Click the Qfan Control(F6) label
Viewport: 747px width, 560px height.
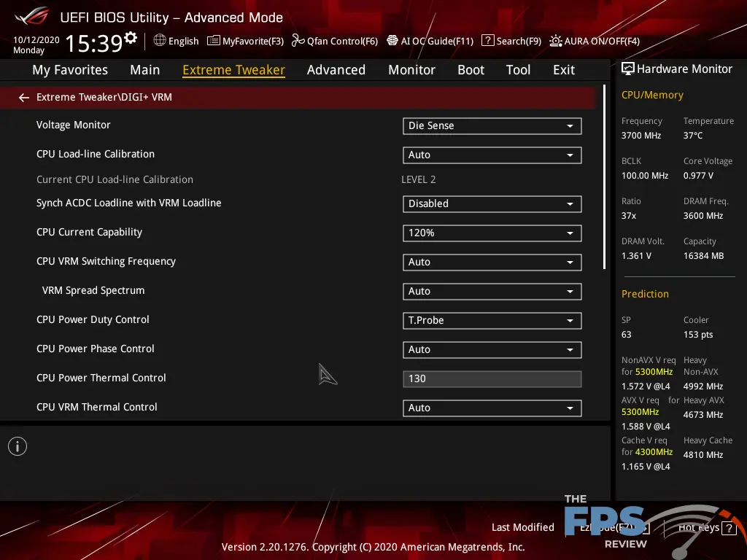(343, 41)
